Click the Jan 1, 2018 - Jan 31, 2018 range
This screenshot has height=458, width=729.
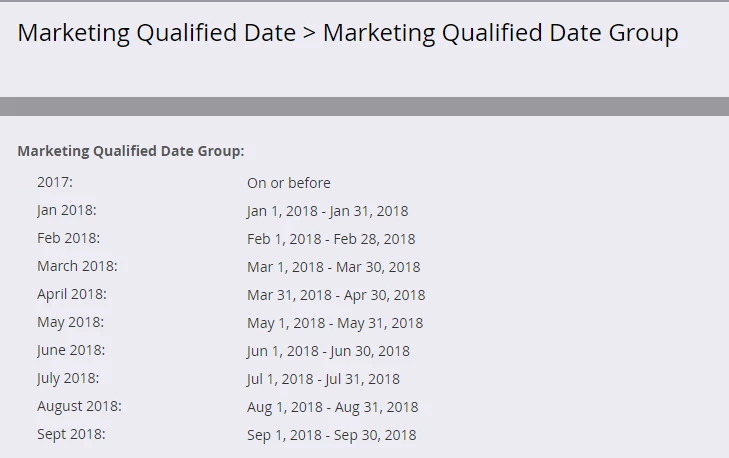click(328, 211)
